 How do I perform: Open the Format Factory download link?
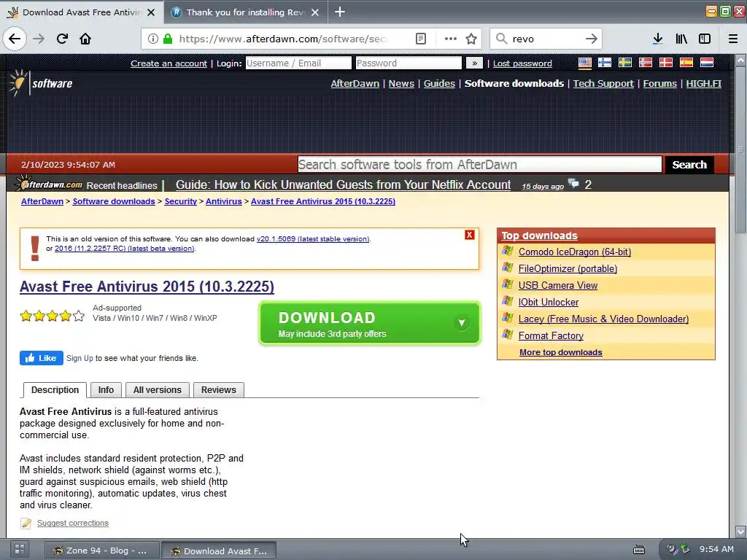coord(551,335)
